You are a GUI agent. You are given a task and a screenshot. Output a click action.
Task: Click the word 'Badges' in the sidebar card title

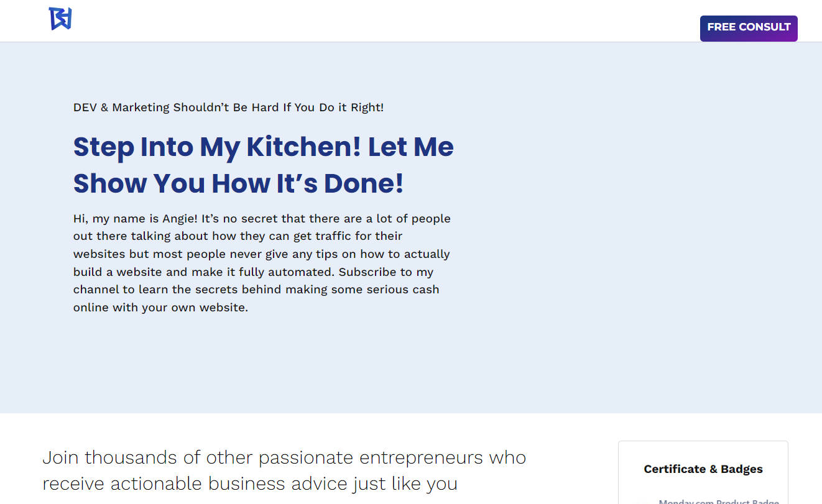742,469
